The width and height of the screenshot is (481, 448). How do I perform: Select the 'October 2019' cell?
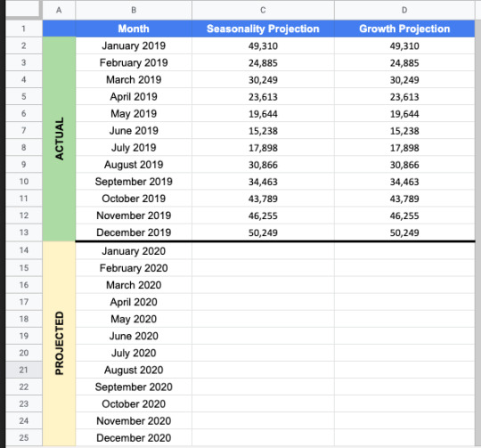click(x=134, y=199)
